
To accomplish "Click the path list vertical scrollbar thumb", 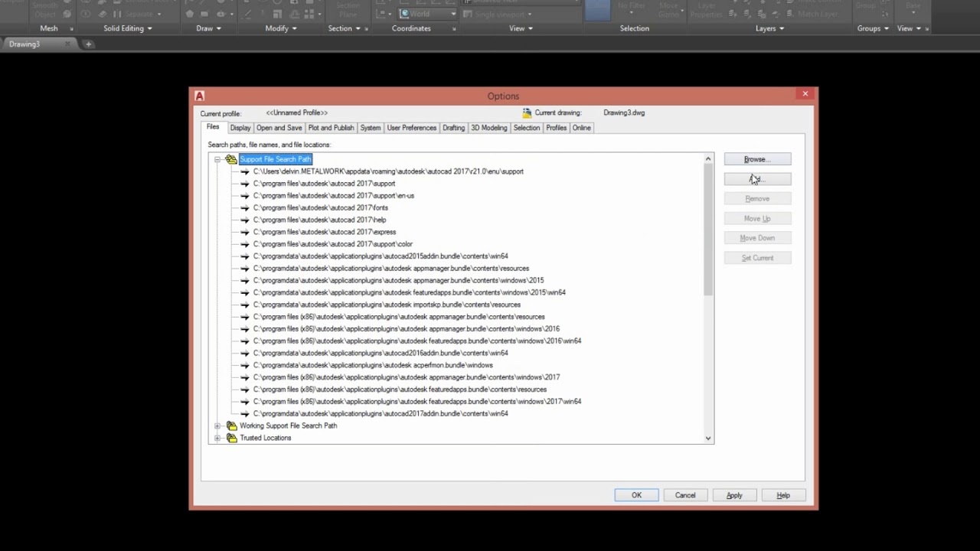I will click(708, 230).
